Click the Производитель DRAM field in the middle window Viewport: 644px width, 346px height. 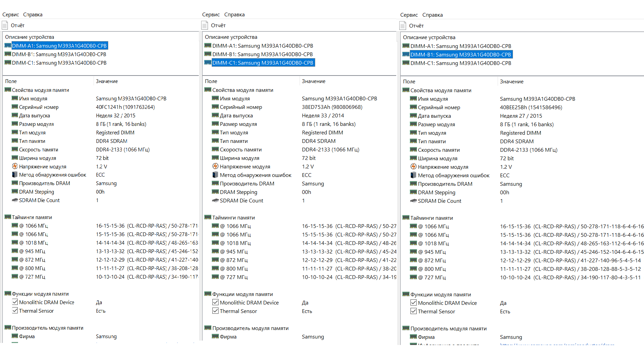(x=247, y=183)
